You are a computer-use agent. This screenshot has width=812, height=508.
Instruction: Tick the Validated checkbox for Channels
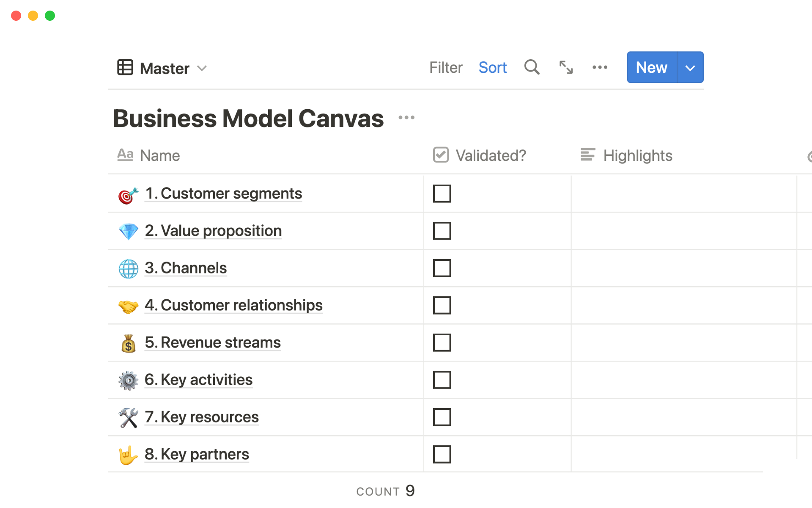(x=442, y=268)
